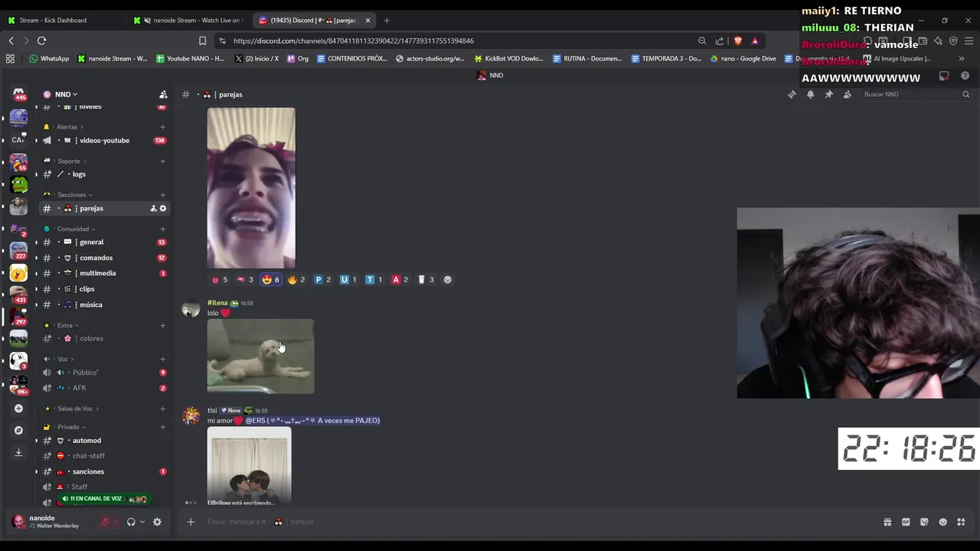This screenshot has height=551, width=980.
Task: Open Discord direct messages home icon
Action: click(x=18, y=93)
